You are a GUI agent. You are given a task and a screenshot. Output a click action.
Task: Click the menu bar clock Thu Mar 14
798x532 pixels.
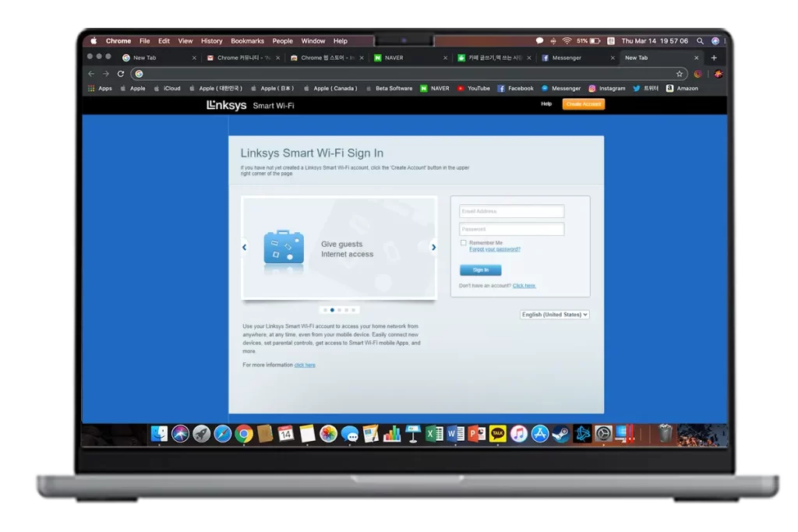[655, 41]
